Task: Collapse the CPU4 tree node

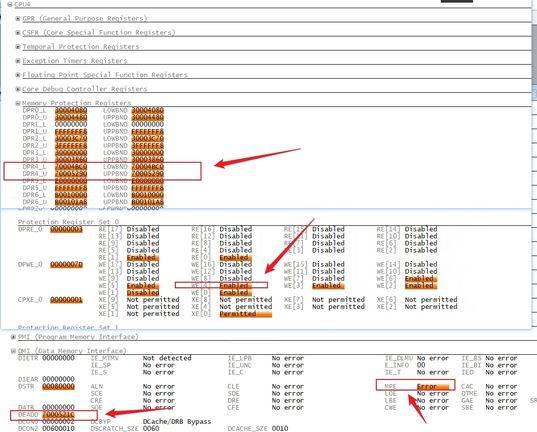Action: 10,4
